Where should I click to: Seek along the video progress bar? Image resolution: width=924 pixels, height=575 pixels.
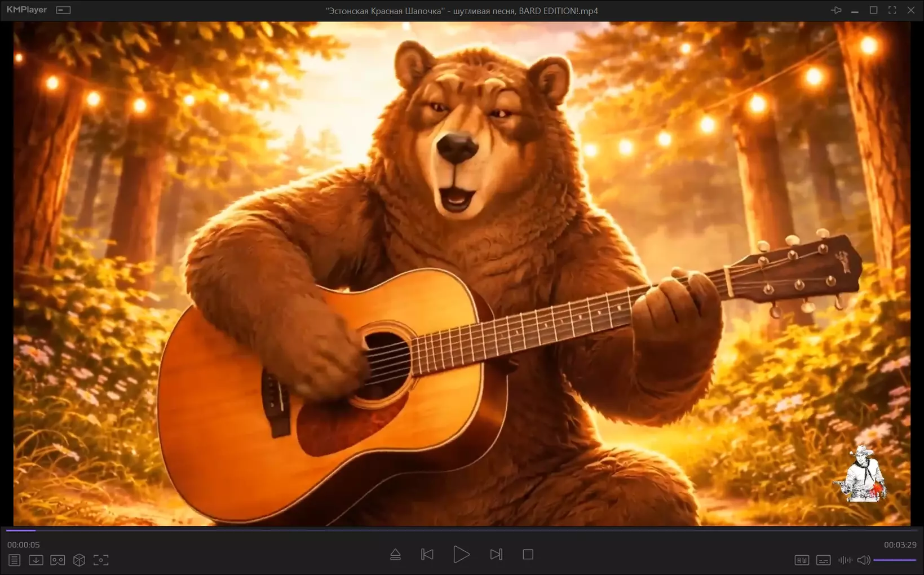point(462,530)
